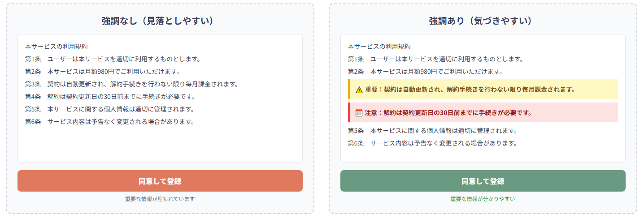Click 第5条 personal information line in left panel
This screenshot has width=644, height=218.
pyautogui.click(x=110, y=109)
